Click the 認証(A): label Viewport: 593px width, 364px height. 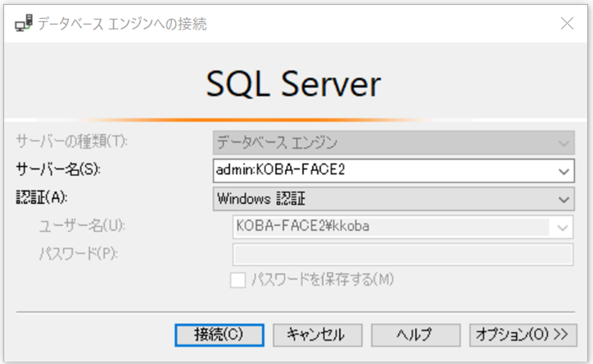42,197
